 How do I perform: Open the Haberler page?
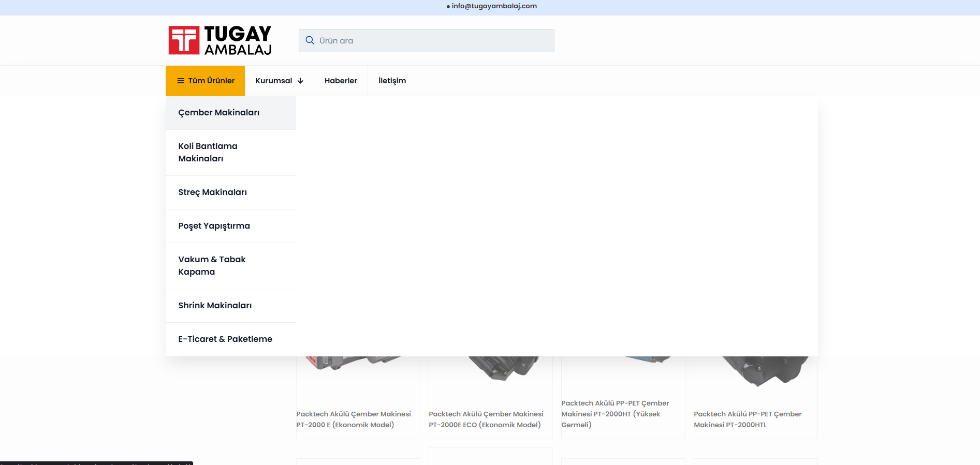[341, 81]
